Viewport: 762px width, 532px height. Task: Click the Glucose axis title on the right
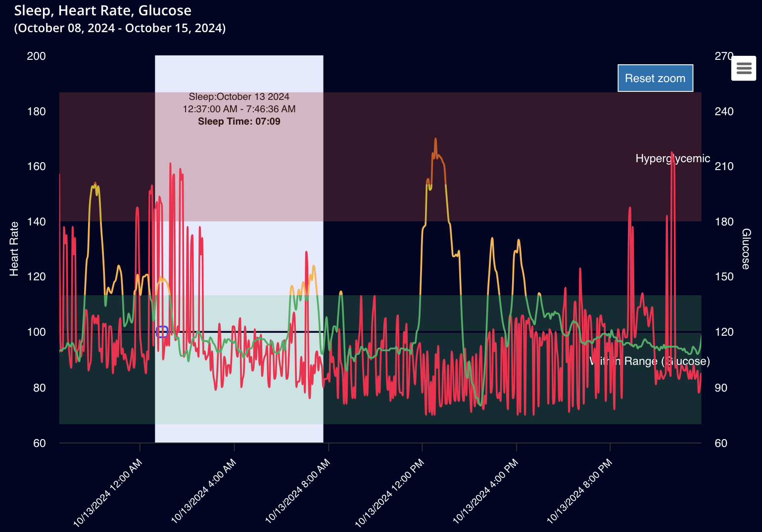[746, 249]
